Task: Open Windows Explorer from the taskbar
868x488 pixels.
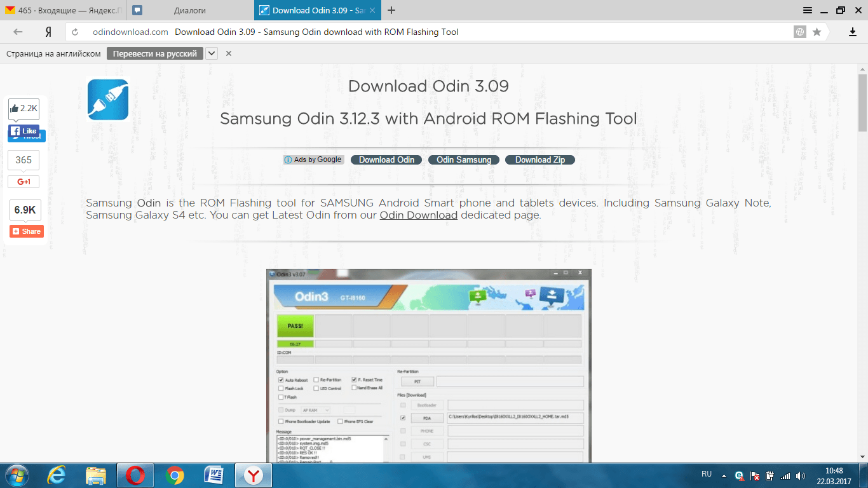Action: pyautogui.click(x=96, y=475)
